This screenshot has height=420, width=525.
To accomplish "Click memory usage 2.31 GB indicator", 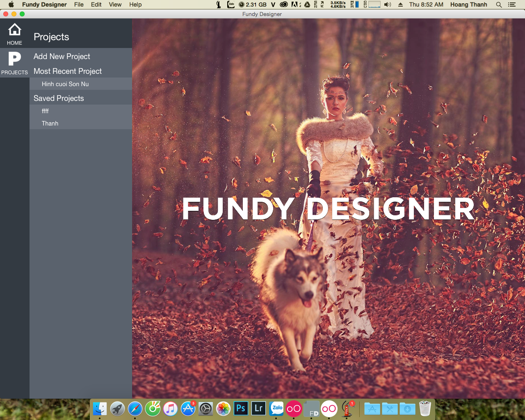I will click(x=253, y=5).
